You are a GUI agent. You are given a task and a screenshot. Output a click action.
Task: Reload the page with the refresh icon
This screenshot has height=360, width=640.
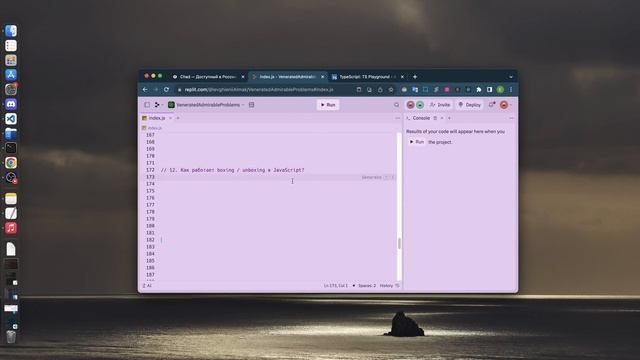coord(166,89)
